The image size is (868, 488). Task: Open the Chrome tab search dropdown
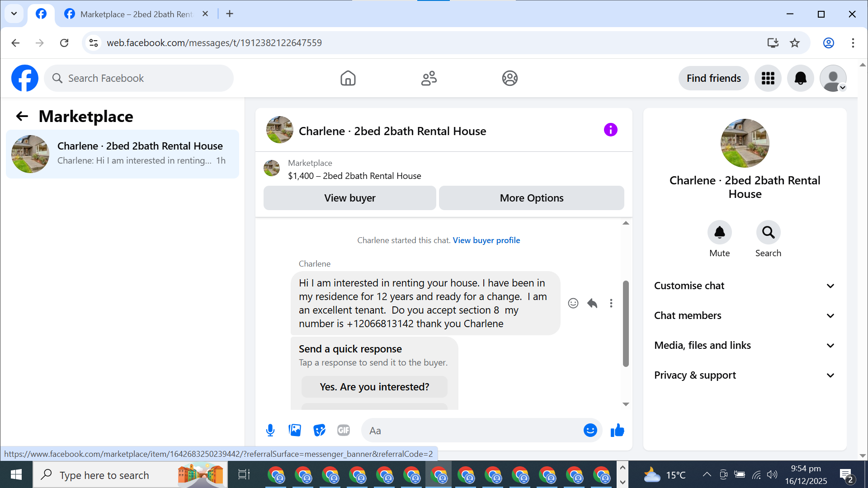14,14
